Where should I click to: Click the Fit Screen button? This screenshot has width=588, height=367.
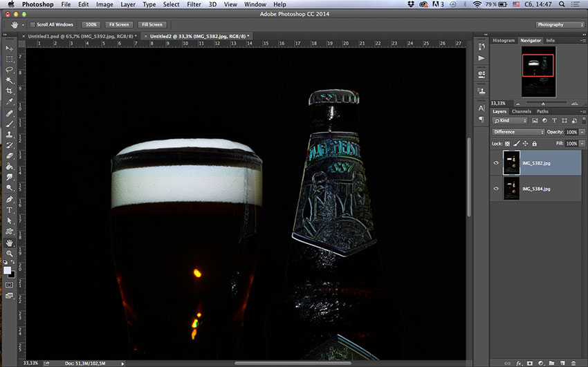(x=119, y=25)
